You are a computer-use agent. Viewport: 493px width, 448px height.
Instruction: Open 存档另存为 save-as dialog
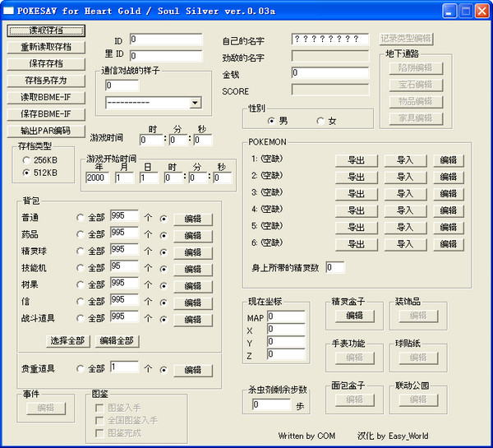pos(46,81)
